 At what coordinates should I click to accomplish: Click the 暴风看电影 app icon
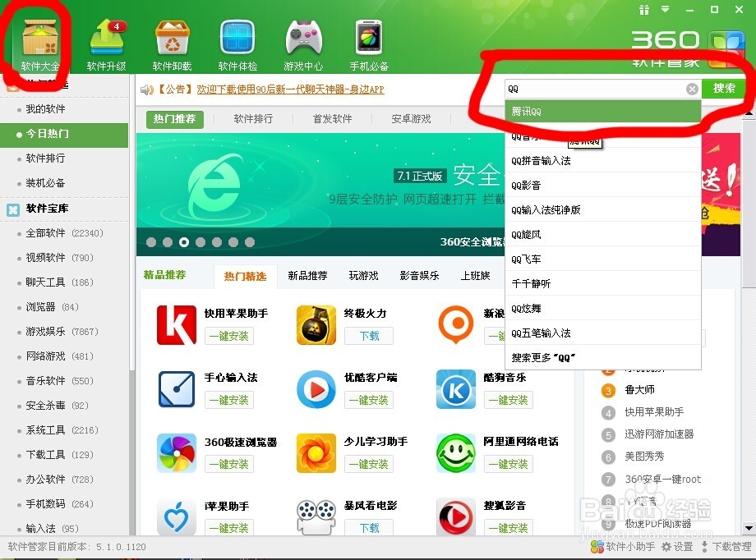pyautogui.click(x=315, y=516)
